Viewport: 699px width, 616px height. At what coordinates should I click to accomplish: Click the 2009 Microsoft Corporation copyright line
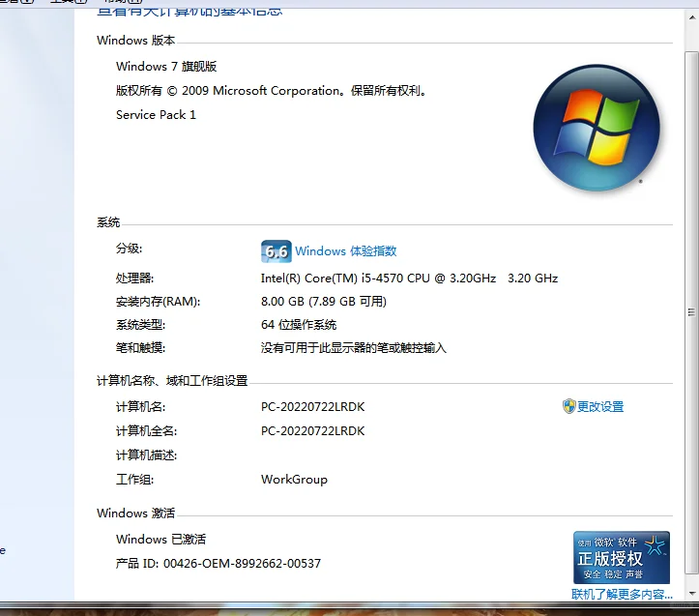pyautogui.click(x=272, y=91)
